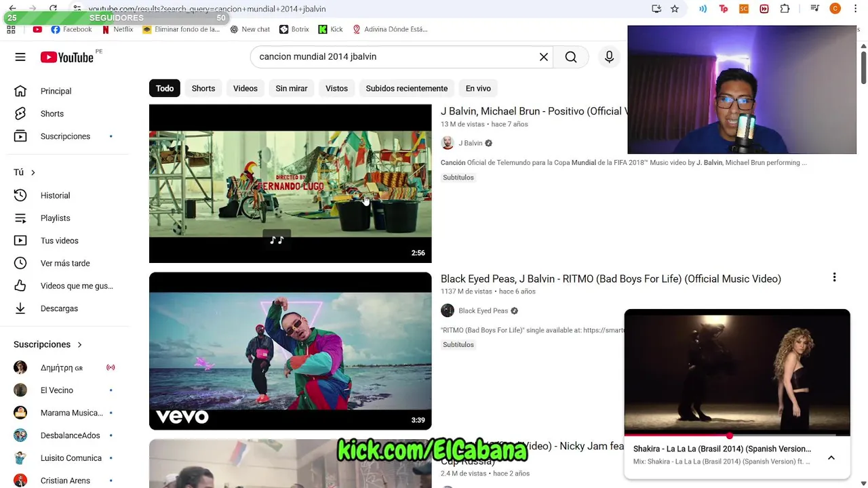This screenshot has width=868, height=488.
Task: Open the Chrome profile avatar
Action: 835,9
